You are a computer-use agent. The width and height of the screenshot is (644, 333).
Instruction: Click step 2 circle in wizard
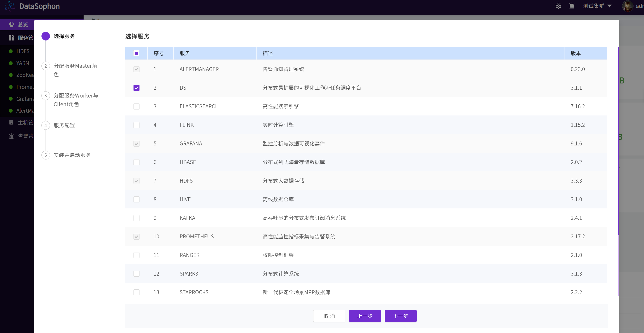point(46,66)
